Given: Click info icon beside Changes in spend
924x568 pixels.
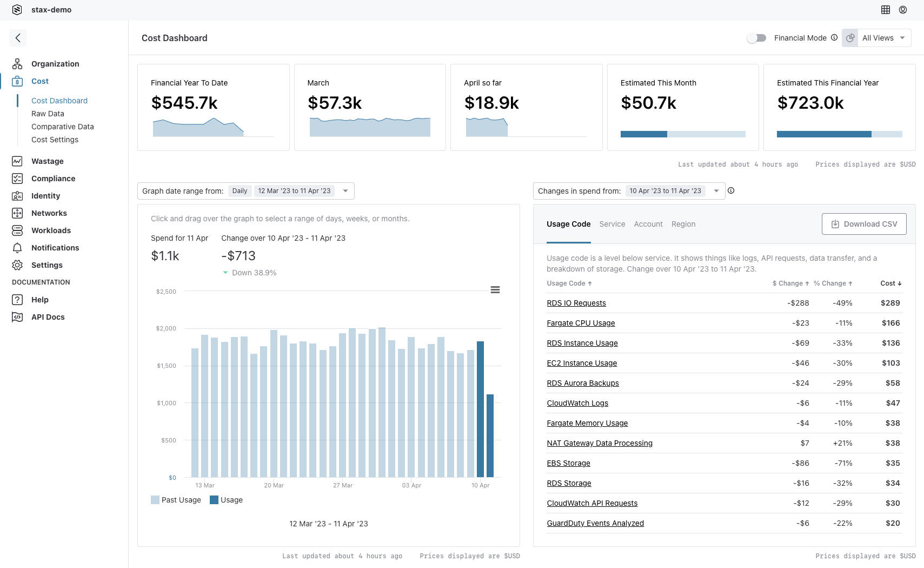Looking at the screenshot, I should pos(731,190).
